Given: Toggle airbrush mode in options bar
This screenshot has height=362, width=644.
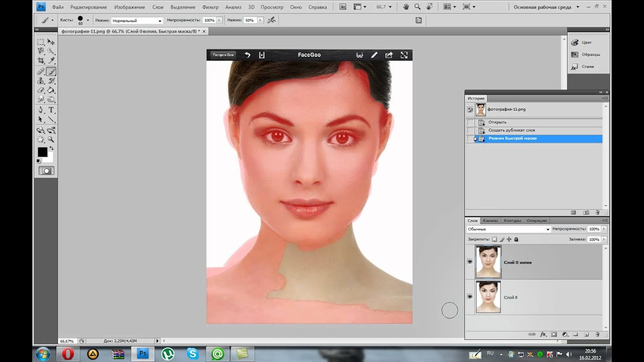Looking at the screenshot, I should coord(272,20).
